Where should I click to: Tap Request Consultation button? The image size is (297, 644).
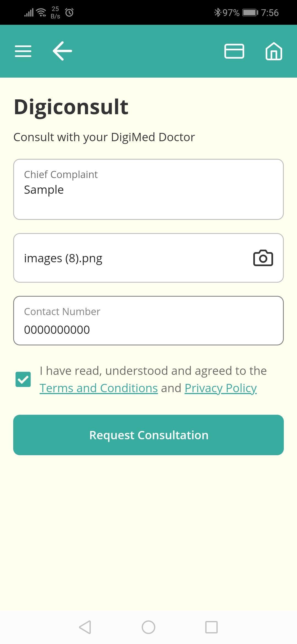pos(148,435)
